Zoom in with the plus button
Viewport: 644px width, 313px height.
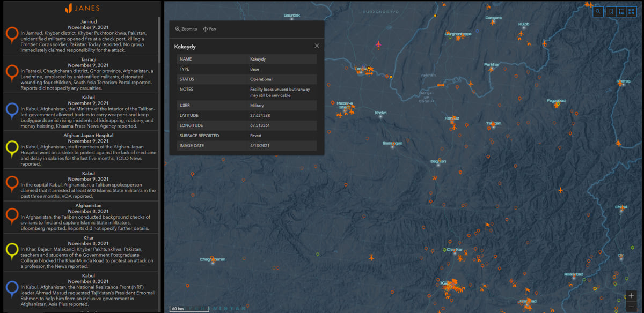pos(632,296)
